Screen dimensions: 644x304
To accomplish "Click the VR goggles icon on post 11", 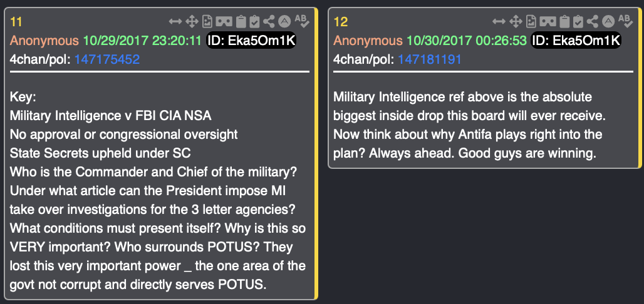I will (224, 22).
